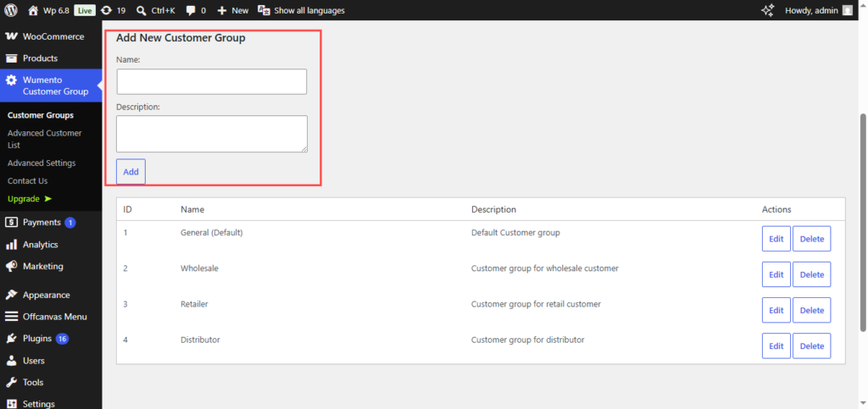The height and width of the screenshot is (409, 868).
Task: Edit the Wholesale group
Action: click(776, 274)
